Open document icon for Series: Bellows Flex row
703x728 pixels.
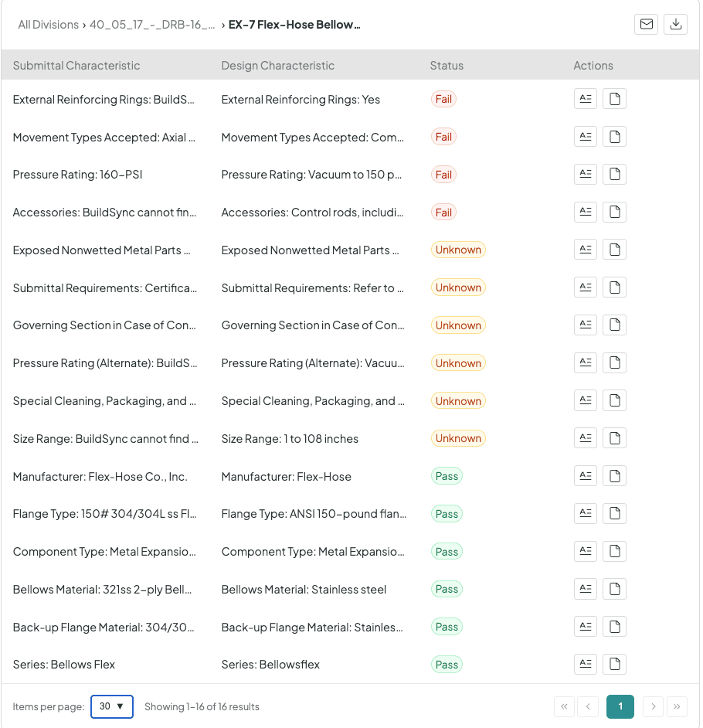point(614,665)
